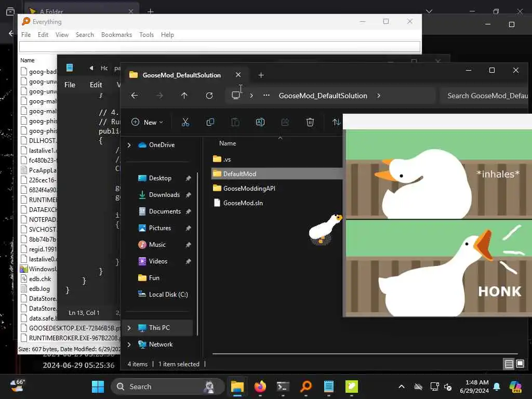The image size is (532, 399).
Task: Click the Copilot icon in taskbar corner
Action: pos(515,387)
